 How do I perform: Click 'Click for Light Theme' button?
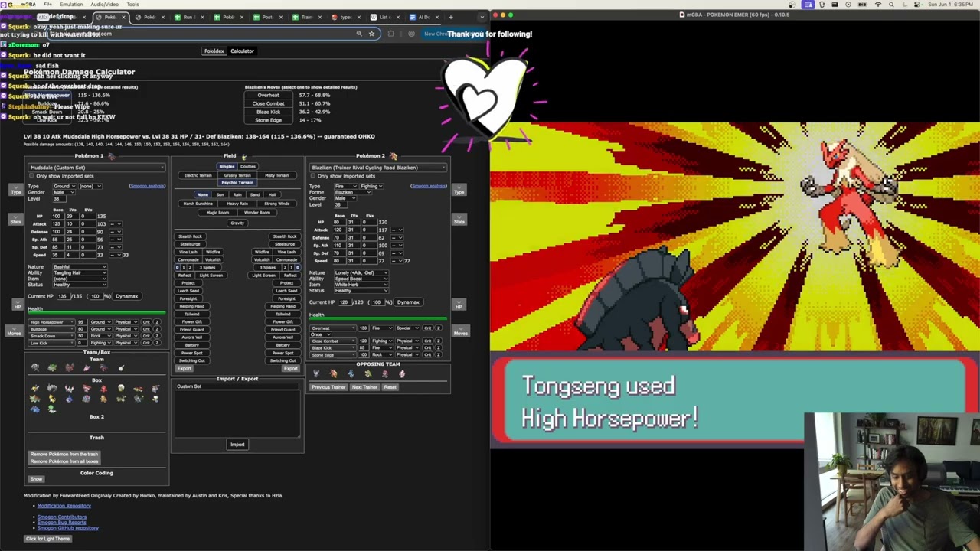click(x=47, y=539)
